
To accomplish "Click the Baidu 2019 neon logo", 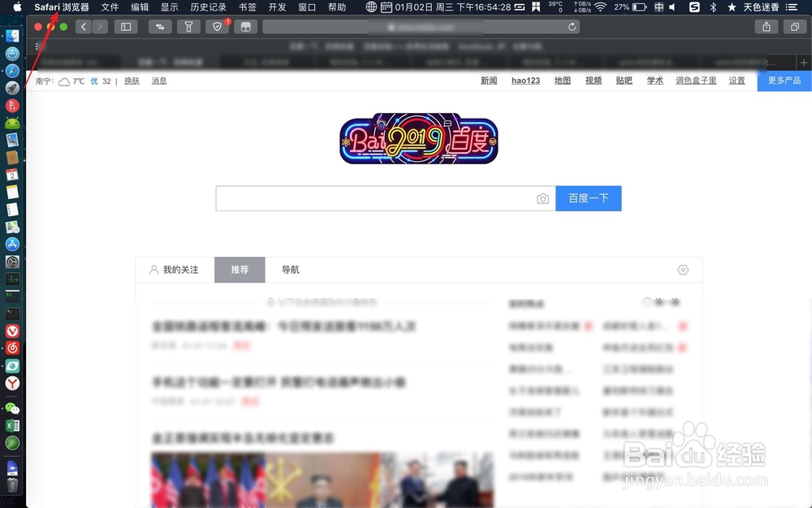I will [x=419, y=138].
